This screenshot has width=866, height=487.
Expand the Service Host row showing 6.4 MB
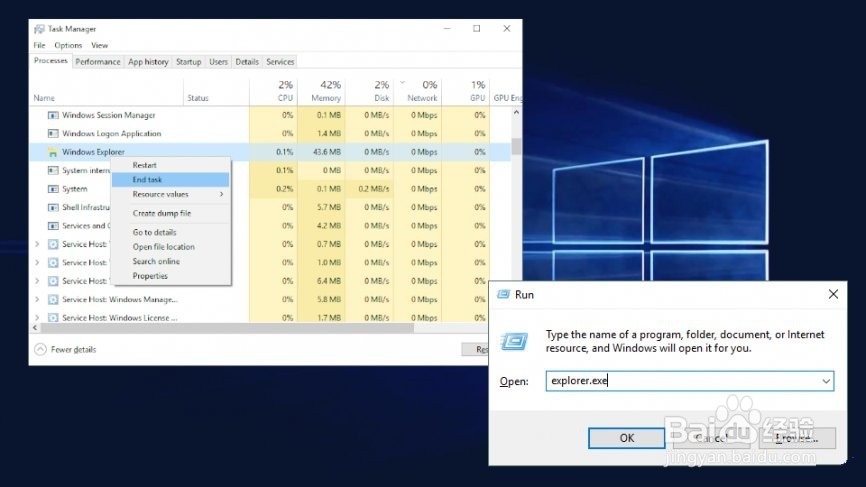(x=37, y=281)
